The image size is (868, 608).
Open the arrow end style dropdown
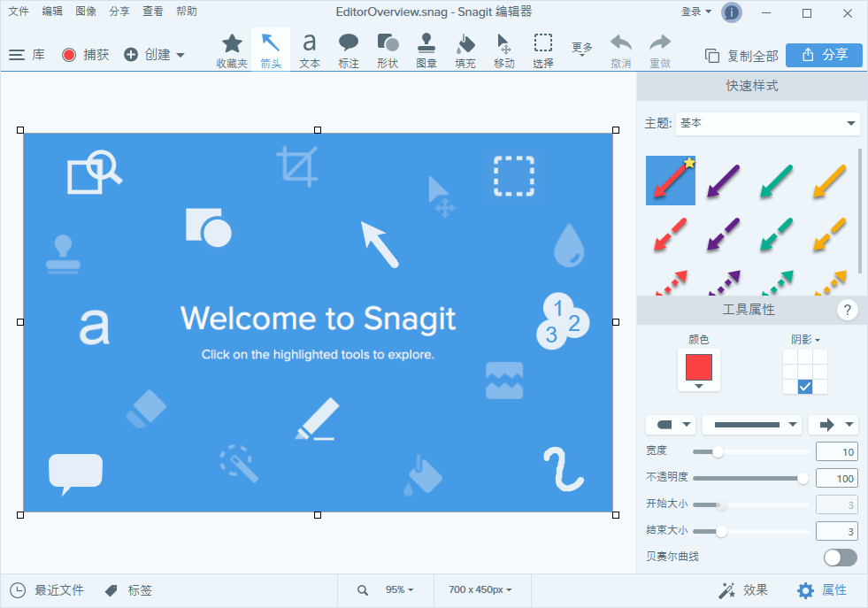pyautogui.click(x=833, y=425)
